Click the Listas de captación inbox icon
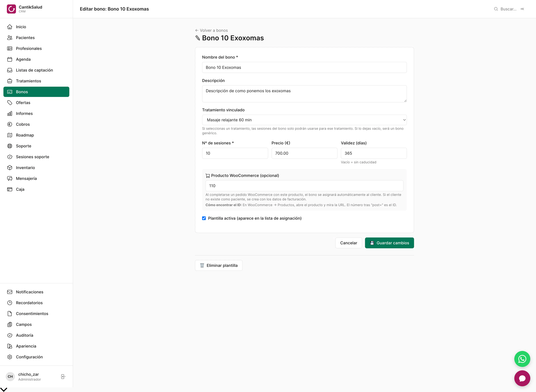 pos(10,70)
